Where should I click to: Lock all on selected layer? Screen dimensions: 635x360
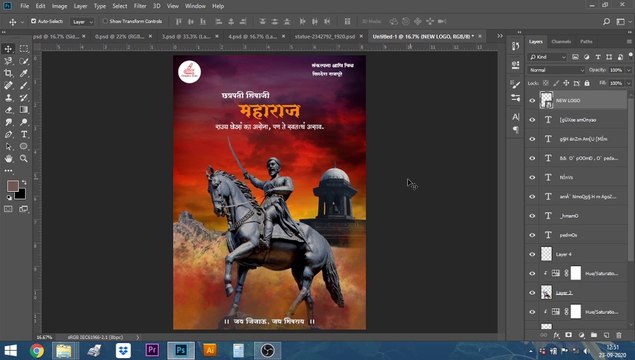pyautogui.click(x=587, y=83)
